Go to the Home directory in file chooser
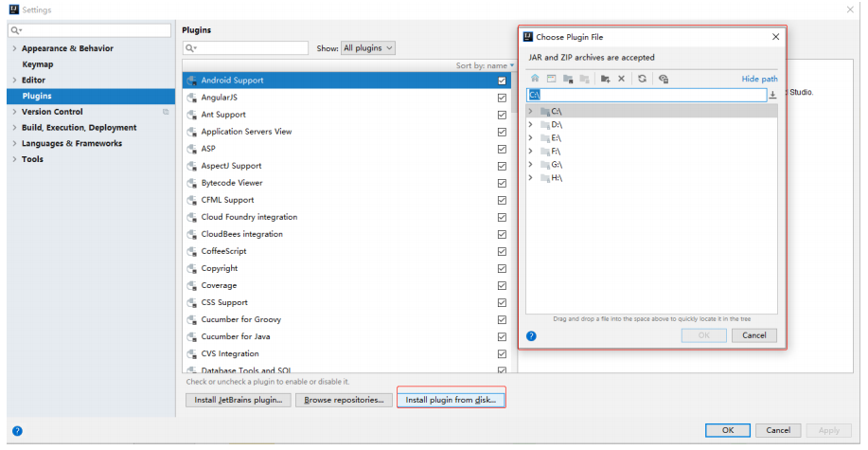This screenshot has height=450, width=868. [535, 79]
